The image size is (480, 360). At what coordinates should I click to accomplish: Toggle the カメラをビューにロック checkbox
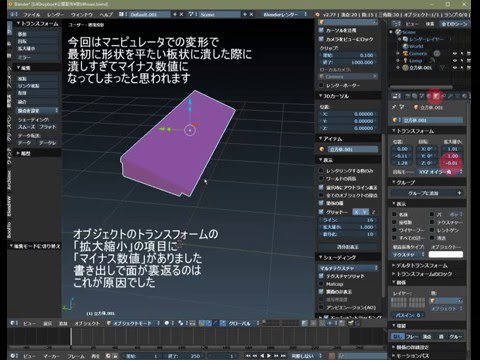pos(321,39)
